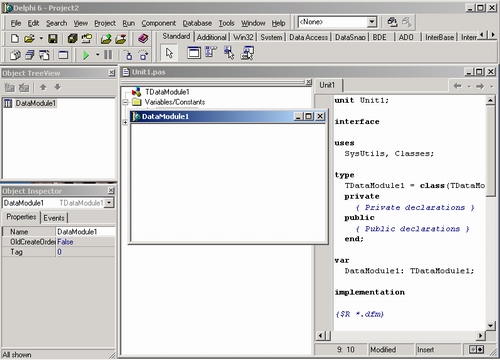Click the New Items toolbar icon

point(15,39)
